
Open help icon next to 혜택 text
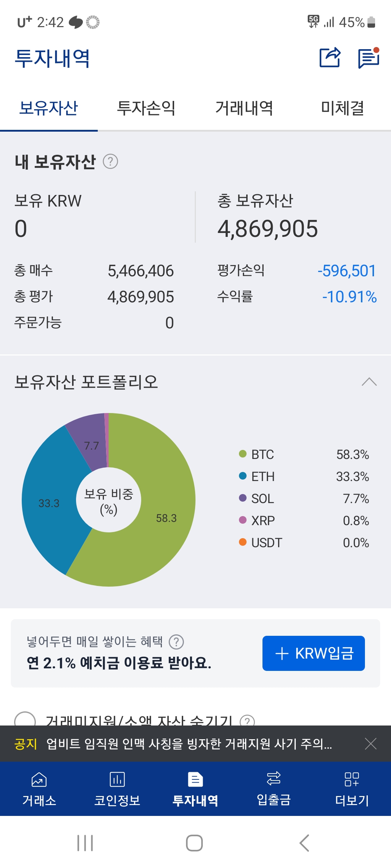pyautogui.click(x=176, y=642)
